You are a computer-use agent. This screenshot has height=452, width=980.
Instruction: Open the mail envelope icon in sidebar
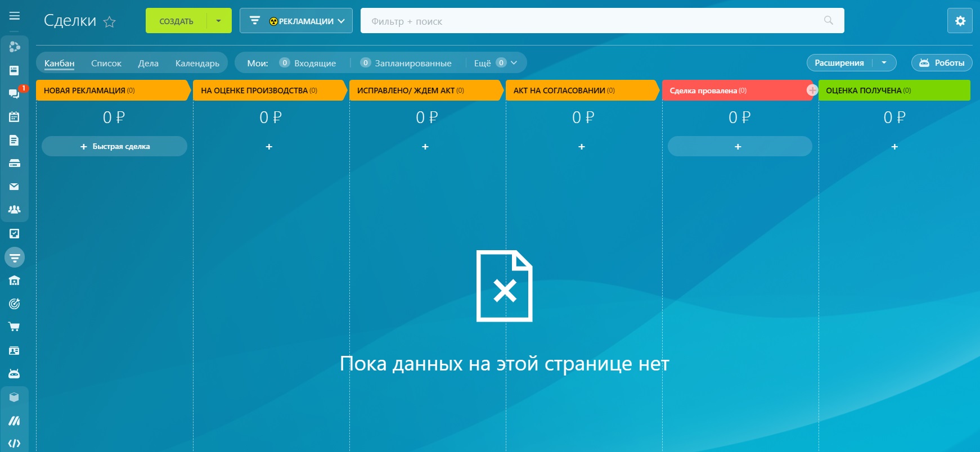(15, 187)
